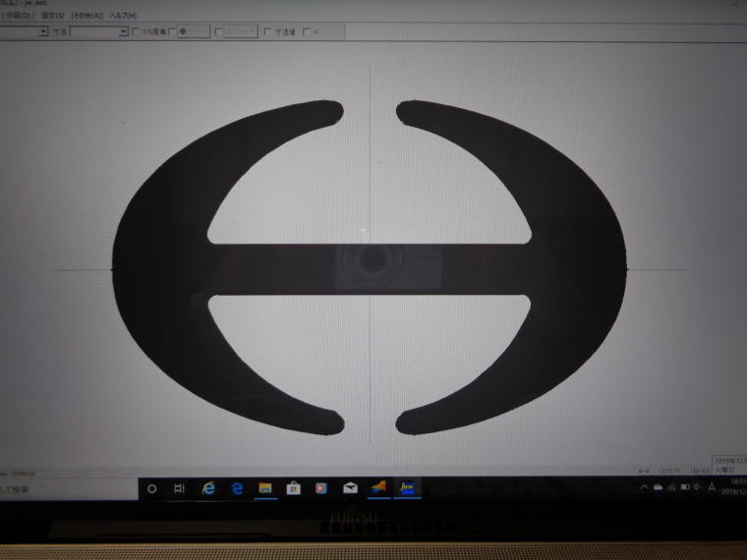Open the Mail app from taskbar
747x560 pixels.
(x=350, y=488)
